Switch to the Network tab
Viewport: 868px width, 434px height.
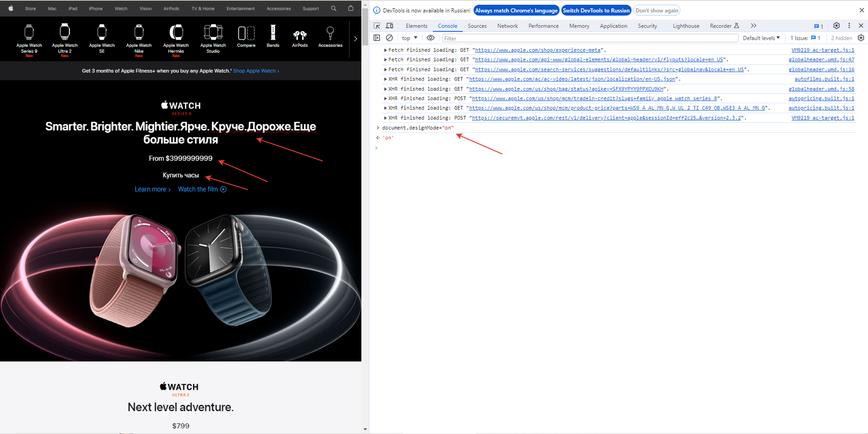pos(507,26)
